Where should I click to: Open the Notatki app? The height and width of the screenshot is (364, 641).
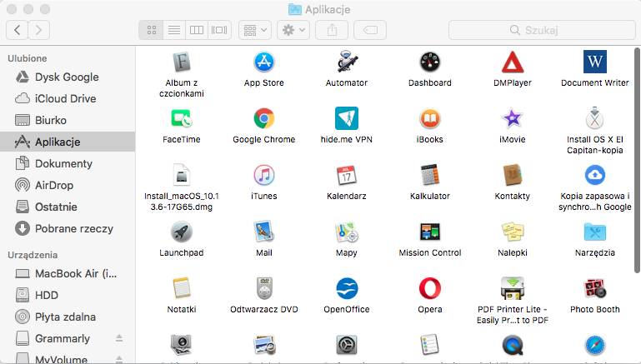(x=182, y=288)
